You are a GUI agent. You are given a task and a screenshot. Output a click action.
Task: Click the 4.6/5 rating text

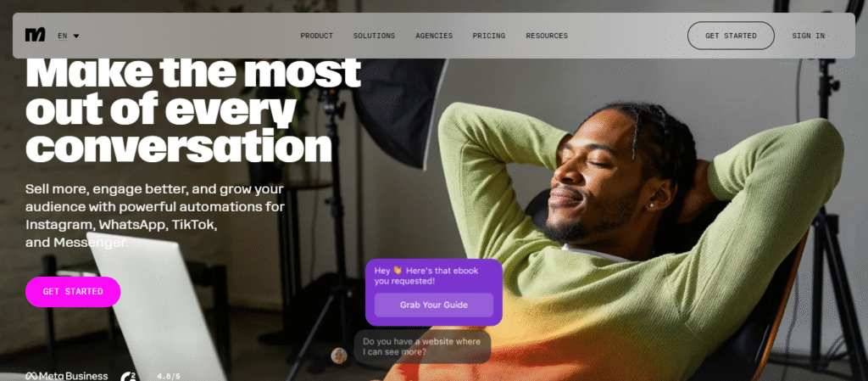169,377
